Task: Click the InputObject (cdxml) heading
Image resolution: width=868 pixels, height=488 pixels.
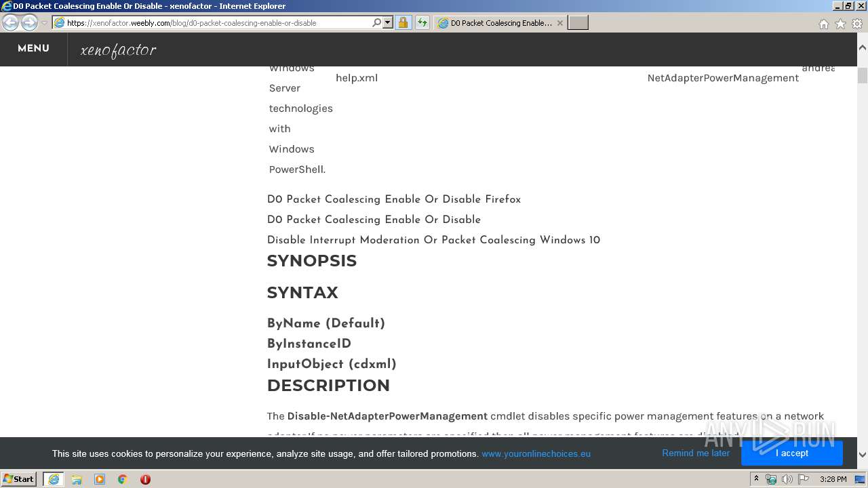Action: pyautogui.click(x=332, y=364)
